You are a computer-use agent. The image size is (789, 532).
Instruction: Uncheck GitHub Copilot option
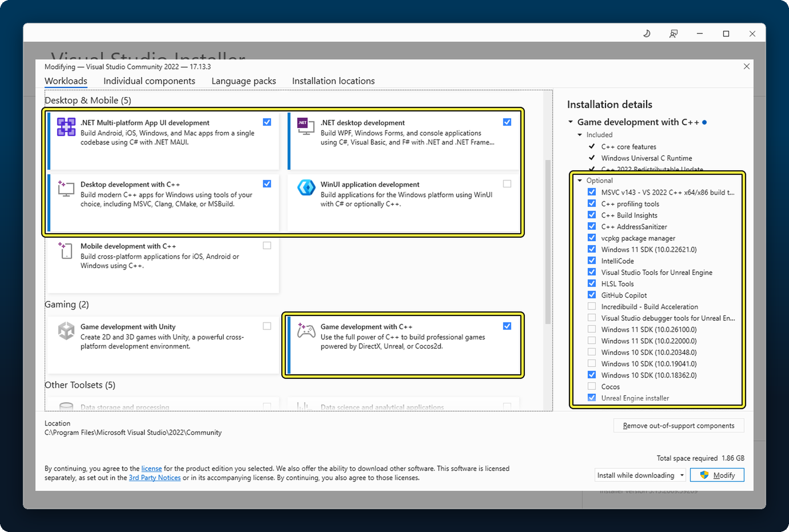(592, 295)
